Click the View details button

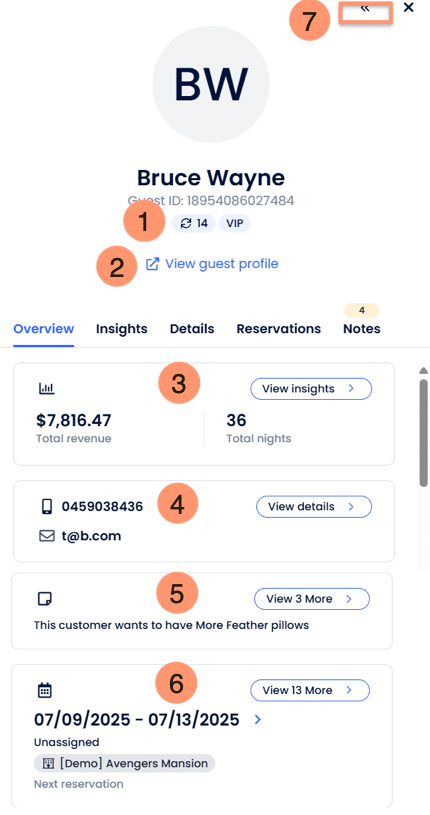coord(314,507)
